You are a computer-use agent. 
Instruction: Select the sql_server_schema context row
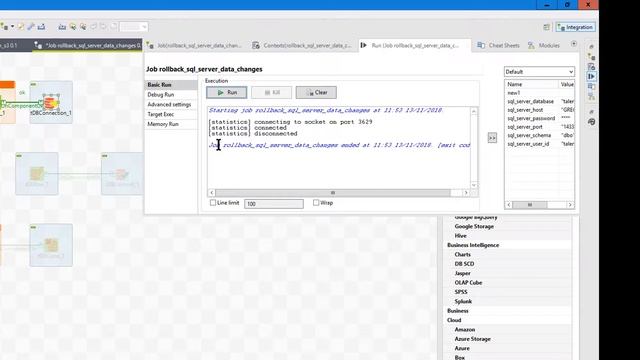click(x=539, y=135)
